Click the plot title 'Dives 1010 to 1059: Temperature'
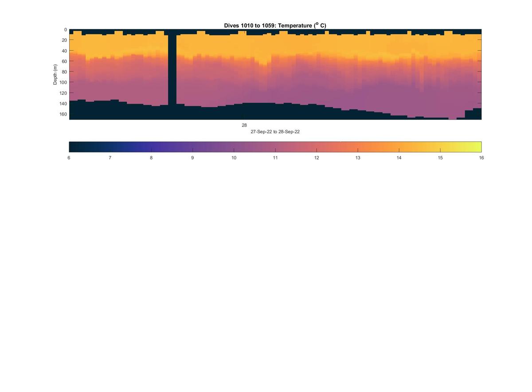The height and width of the screenshot is (392, 532). pyautogui.click(x=275, y=26)
